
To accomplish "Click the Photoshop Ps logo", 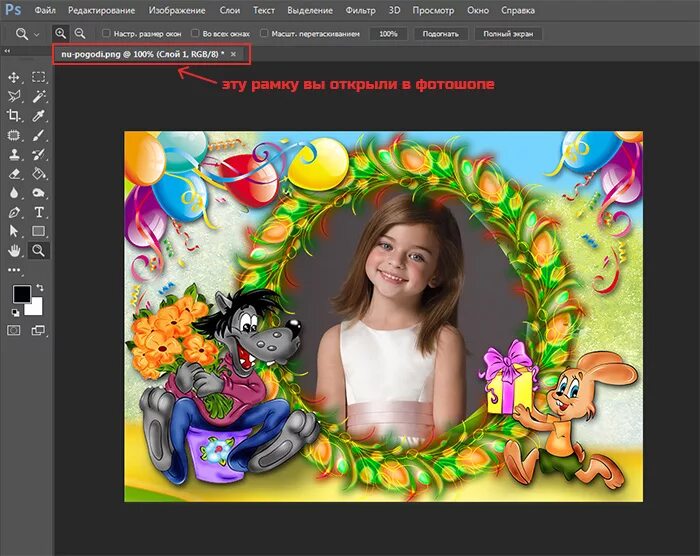I will (13, 10).
